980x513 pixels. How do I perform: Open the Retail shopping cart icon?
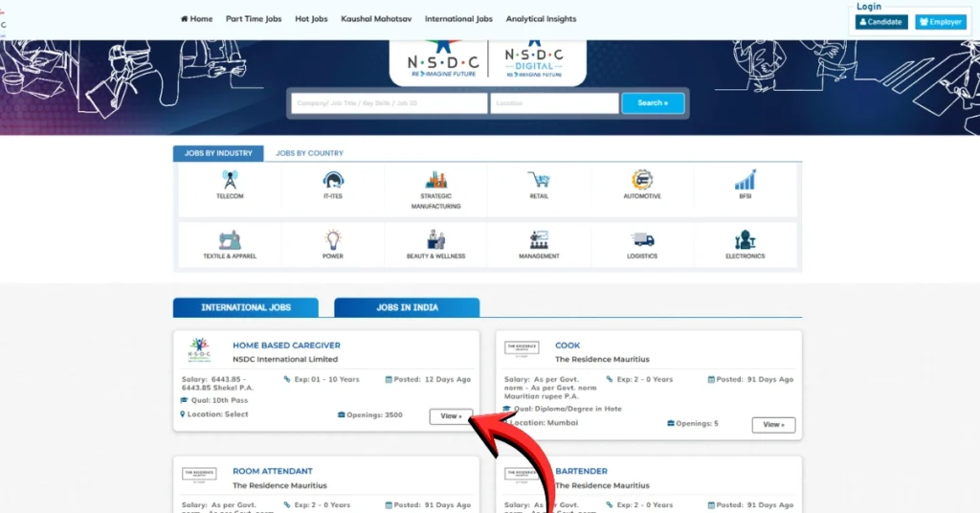coord(539,180)
